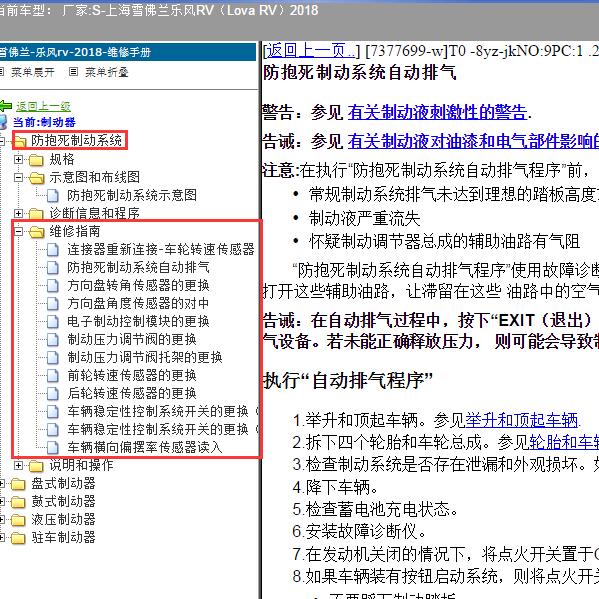Click document icon for 制动压力调节阀的更换

pyautogui.click(x=53, y=339)
